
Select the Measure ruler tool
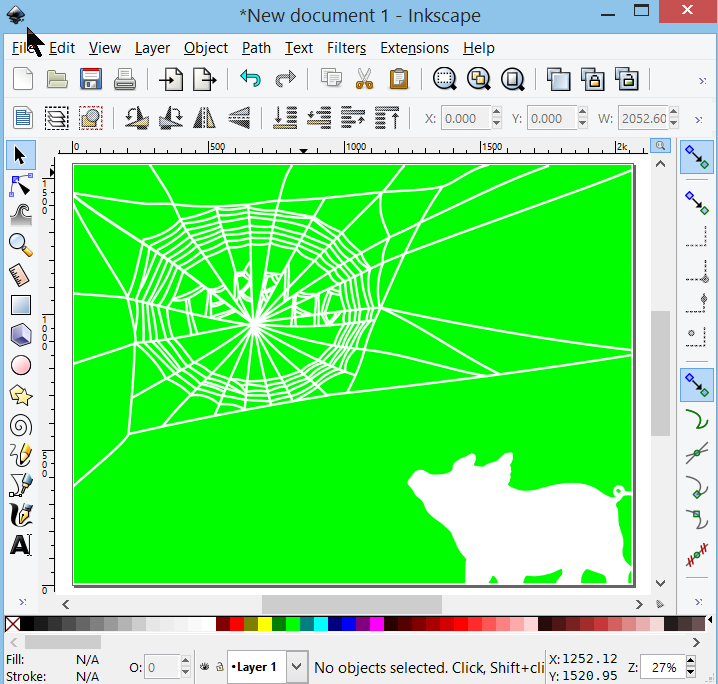click(21, 275)
